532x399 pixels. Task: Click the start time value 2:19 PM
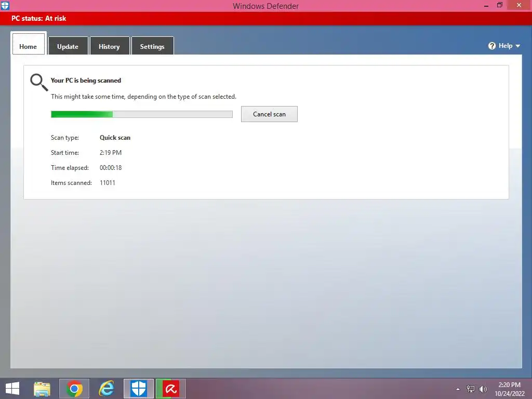pyautogui.click(x=111, y=153)
